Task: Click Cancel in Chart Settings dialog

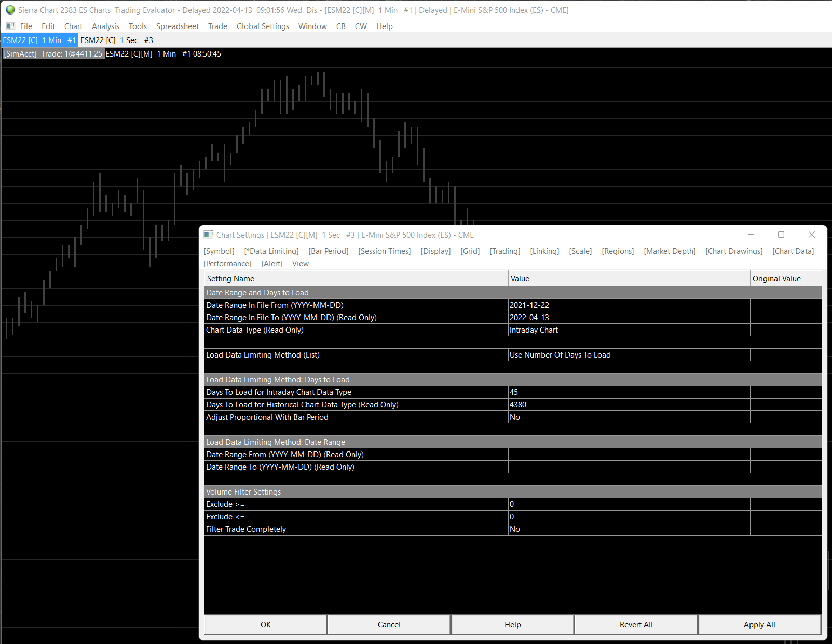Action: tap(389, 625)
